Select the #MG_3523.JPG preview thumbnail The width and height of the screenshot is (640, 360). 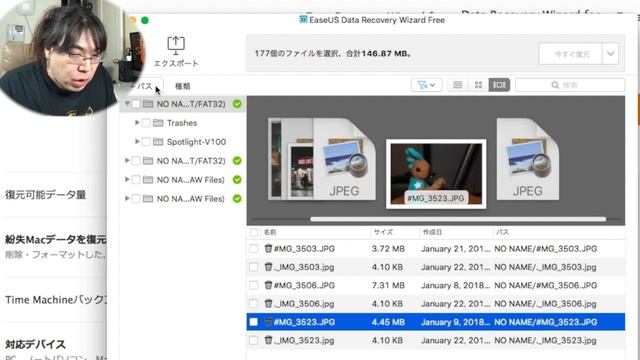[436, 174]
